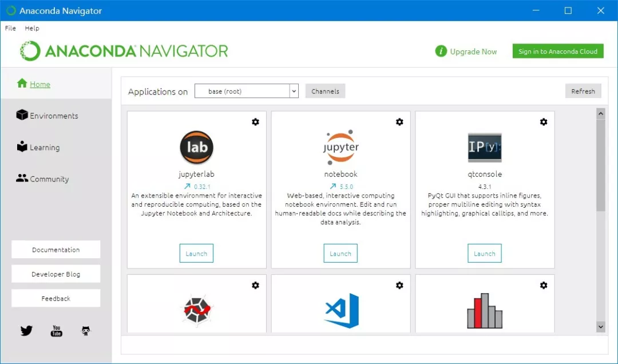Image resolution: width=618 pixels, height=364 pixels.
Task: Open the Help menu
Action: click(32, 28)
